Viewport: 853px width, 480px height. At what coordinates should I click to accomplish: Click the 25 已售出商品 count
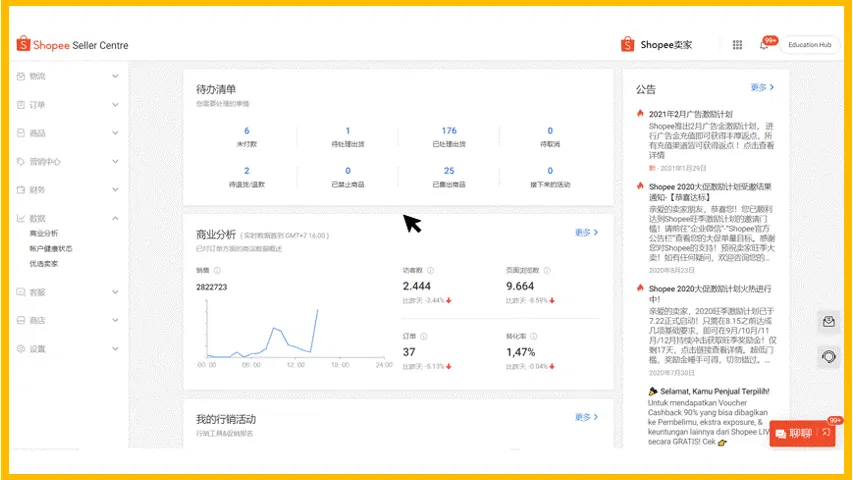coord(449,171)
